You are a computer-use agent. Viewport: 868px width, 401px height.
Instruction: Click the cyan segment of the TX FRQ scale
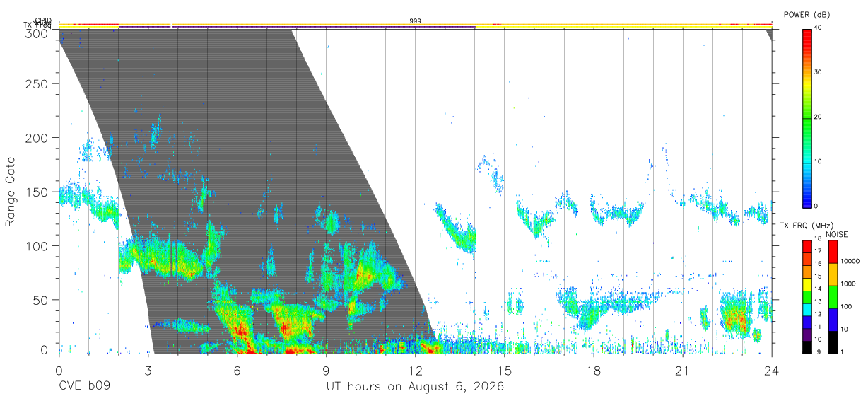(x=807, y=310)
